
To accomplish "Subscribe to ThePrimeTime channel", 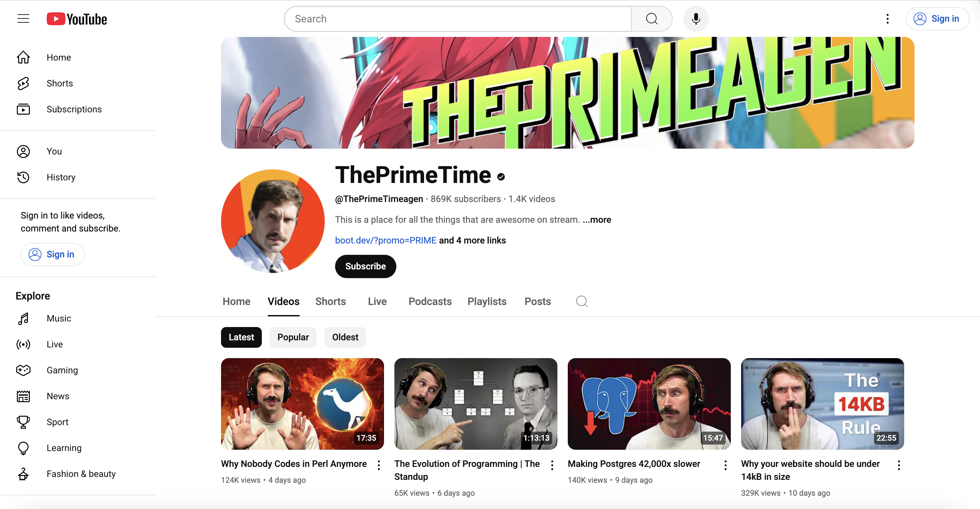I will click(x=365, y=266).
